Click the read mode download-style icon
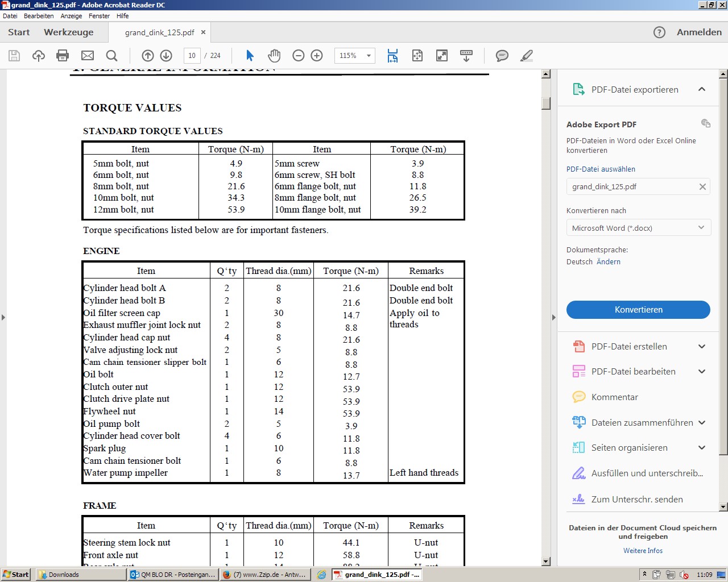This screenshot has height=582, width=728. tap(466, 56)
